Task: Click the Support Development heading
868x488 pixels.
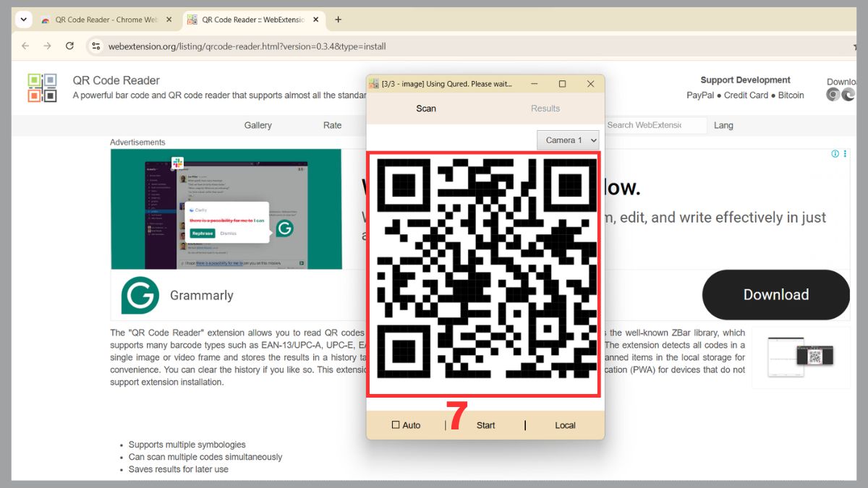Action: pos(745,80)
